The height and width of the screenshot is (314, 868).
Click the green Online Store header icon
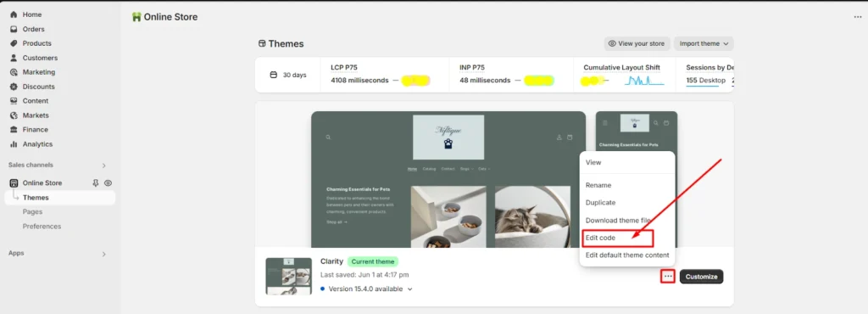tap(136, 17)
